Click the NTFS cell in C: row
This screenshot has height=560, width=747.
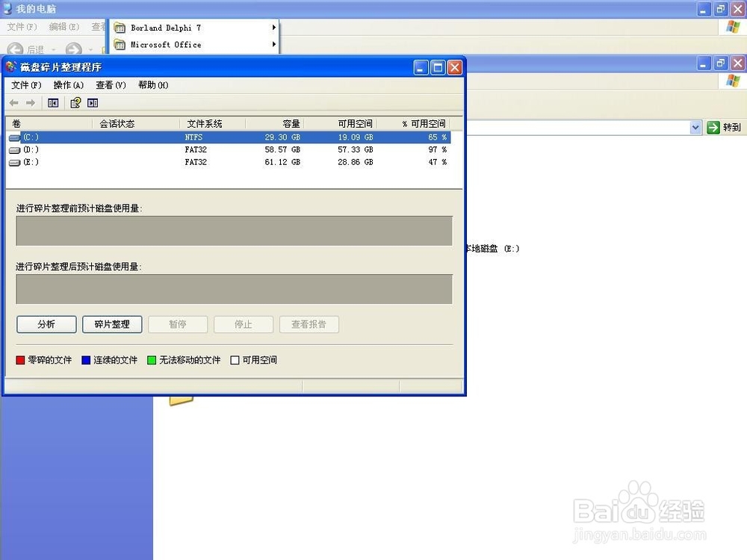[x=193, y=137]
